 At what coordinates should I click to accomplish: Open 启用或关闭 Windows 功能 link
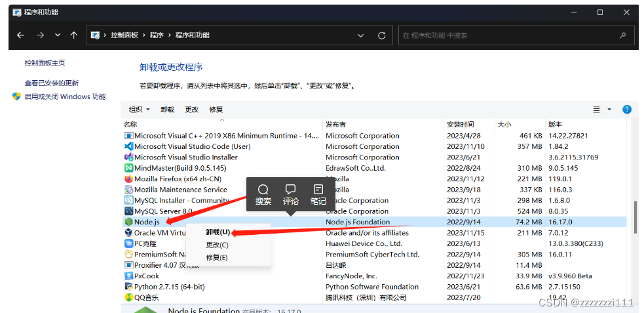65,96
